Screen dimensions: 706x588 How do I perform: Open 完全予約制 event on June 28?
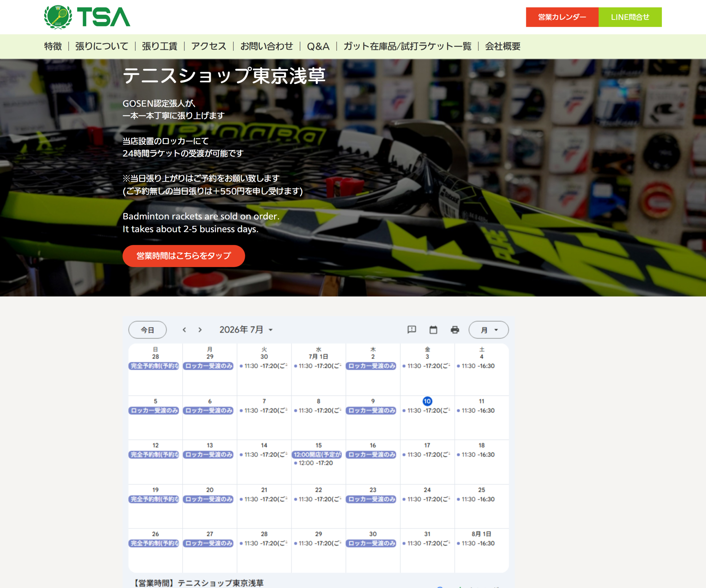tap(154, 366)
